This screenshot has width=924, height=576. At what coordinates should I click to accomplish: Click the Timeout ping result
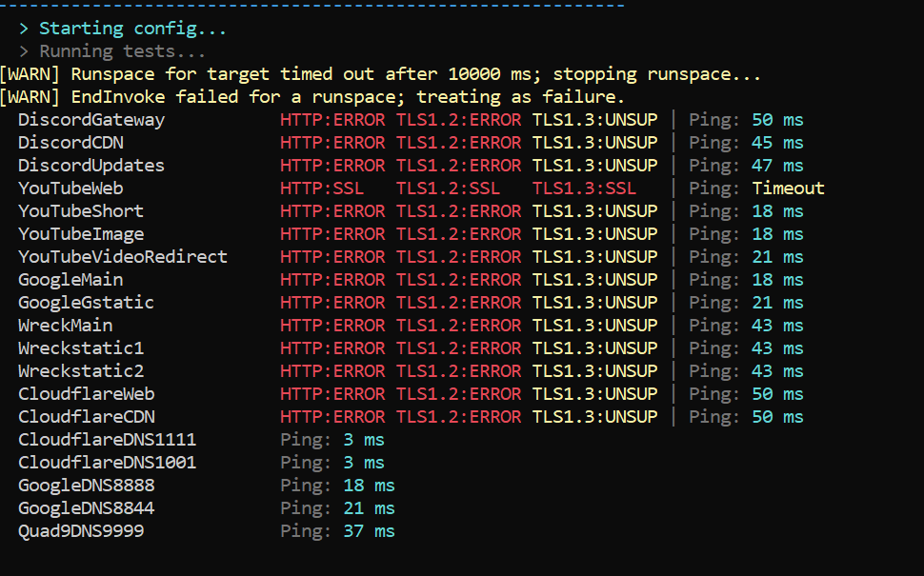click(x=788, y=189)
